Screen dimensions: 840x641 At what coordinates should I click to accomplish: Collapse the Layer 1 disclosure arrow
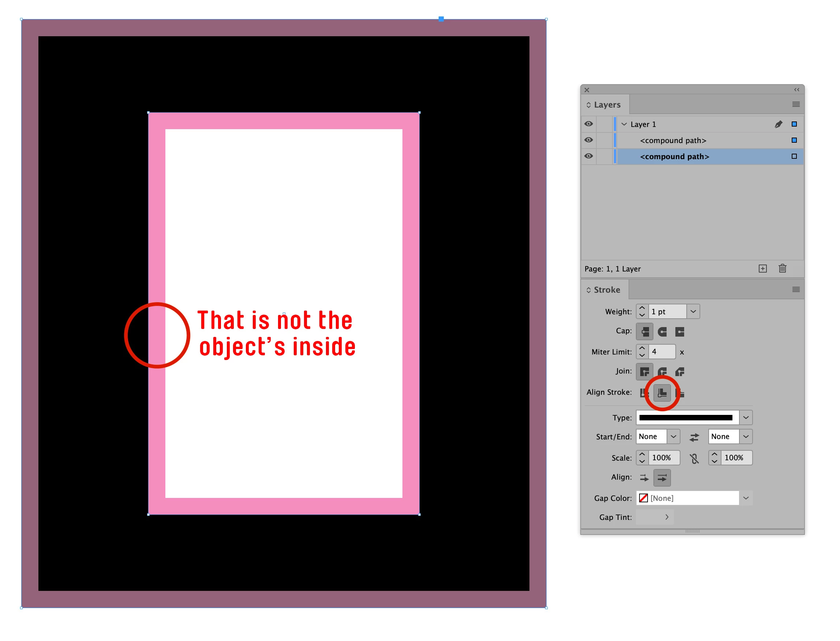pyautogui.click(x=624, y=124)
